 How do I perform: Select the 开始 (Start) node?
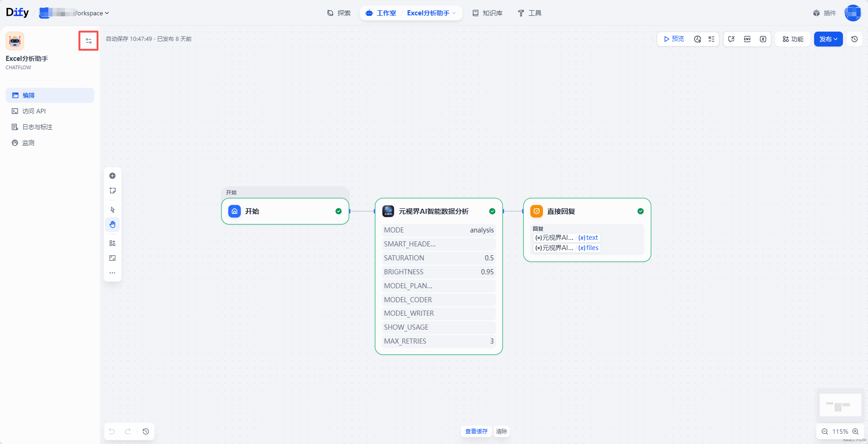coord(285,211)
